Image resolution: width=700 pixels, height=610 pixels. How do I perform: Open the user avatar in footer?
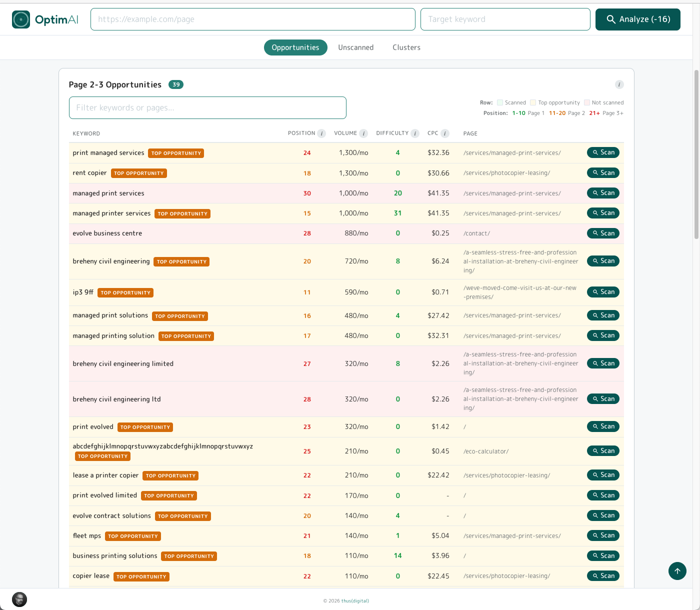tap(19, 599)
